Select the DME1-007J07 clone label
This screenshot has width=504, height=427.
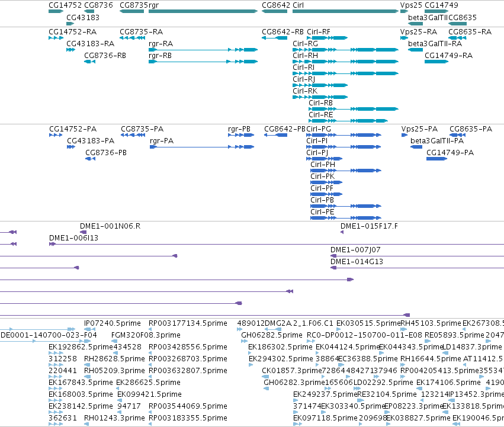pos(355,250)
